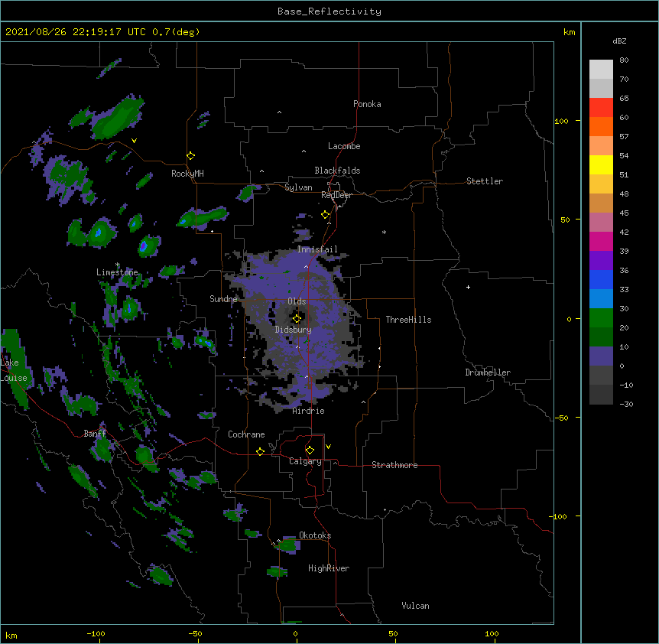Click the yellow V marker northwest of RockyMH
659x644 pixels.
pyautogui.click(x=134, y=141)
